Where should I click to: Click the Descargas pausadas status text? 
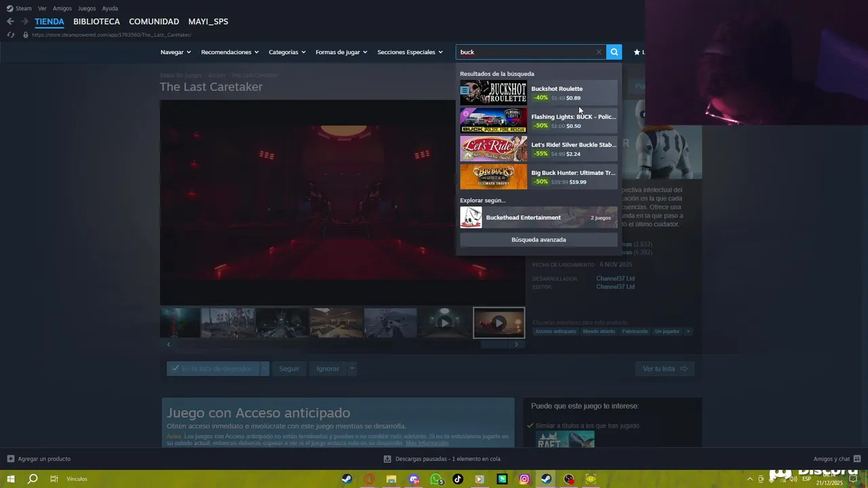448,459
